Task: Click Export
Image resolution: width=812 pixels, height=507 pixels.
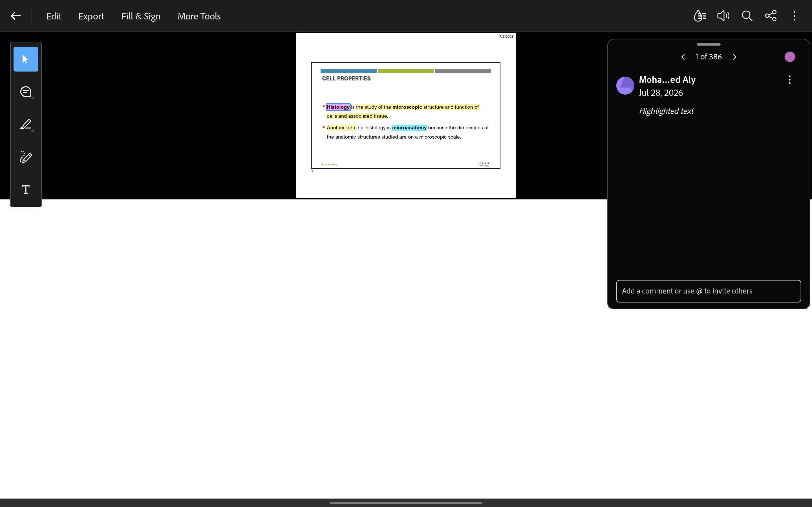Action: (91, 16)
